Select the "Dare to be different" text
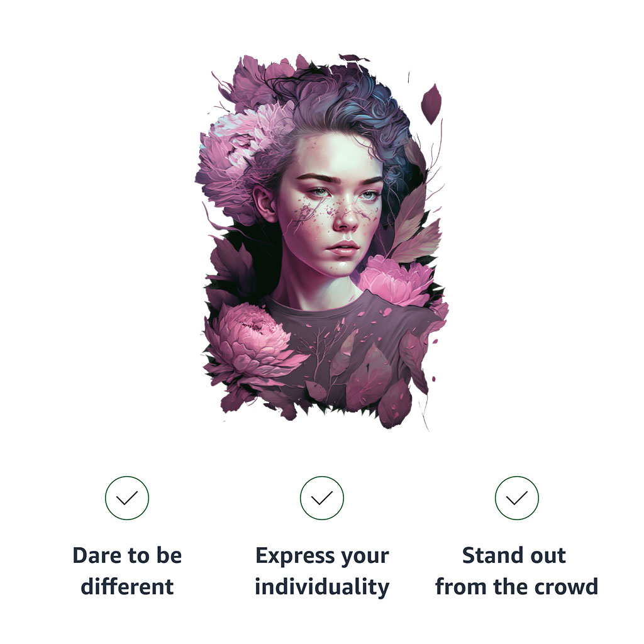Image resolution: width=644 pixels, height=644 pixels. pyautogui.click(x=127, y=571)
